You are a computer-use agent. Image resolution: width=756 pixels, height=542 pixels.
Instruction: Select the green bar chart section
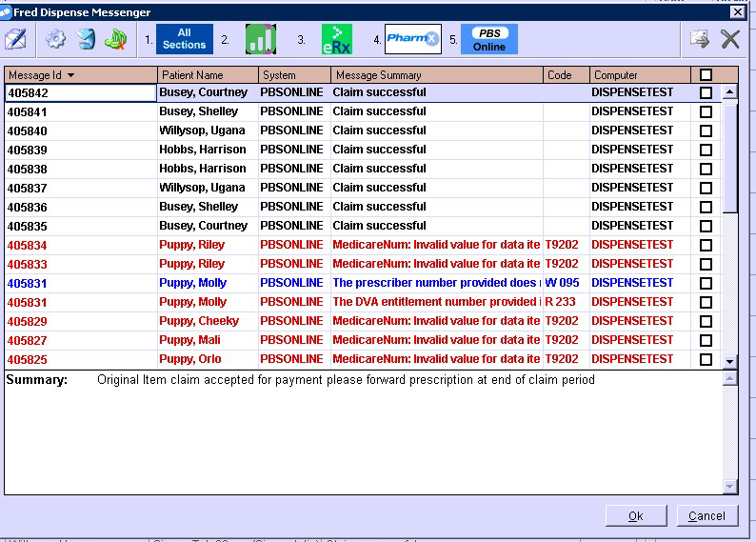(x=260, y=39)
